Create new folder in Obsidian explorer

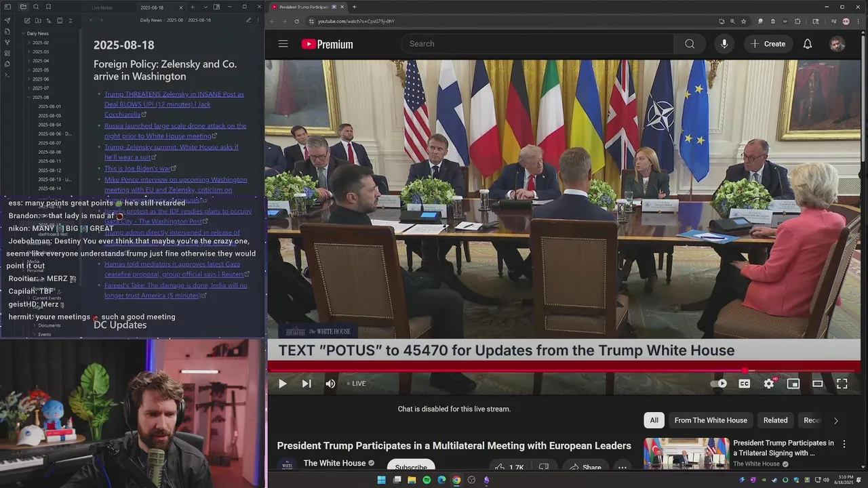click(x=37, y=21)
